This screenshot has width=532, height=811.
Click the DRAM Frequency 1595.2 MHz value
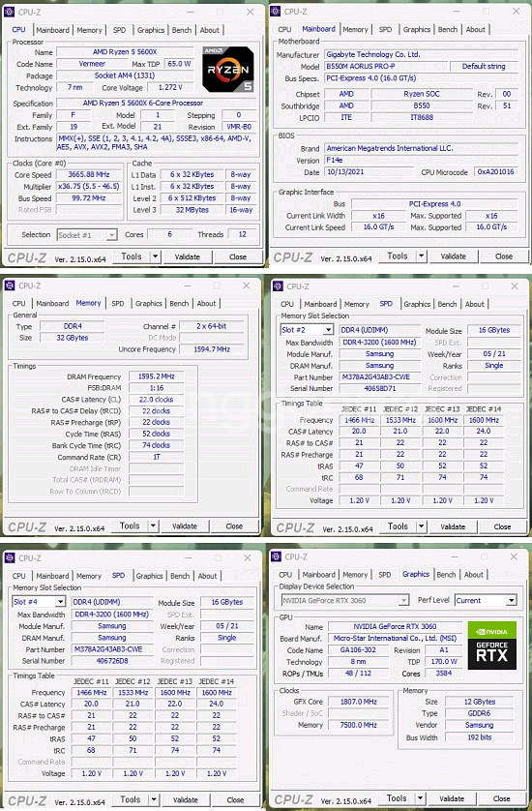click(156, 376)
